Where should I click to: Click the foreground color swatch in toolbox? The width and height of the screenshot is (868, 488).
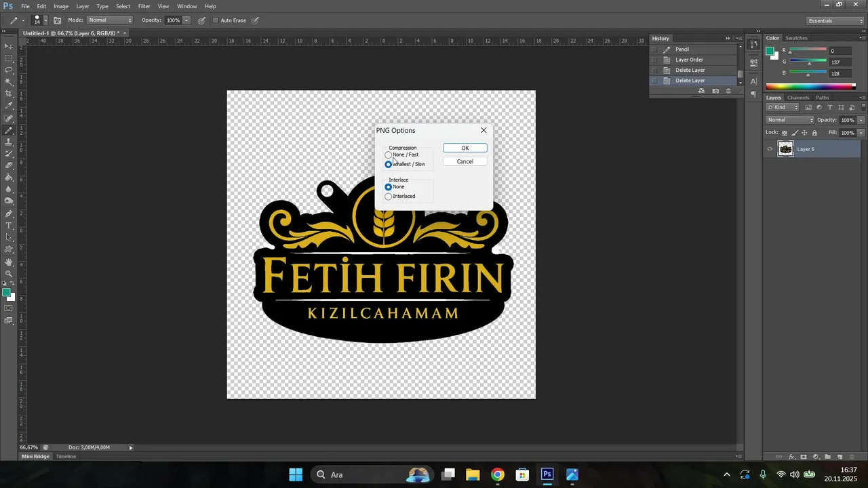coord(6,293)
